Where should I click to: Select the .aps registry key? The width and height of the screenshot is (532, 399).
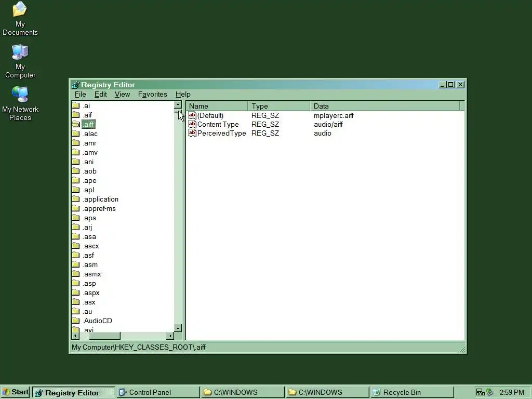[89, 218]
